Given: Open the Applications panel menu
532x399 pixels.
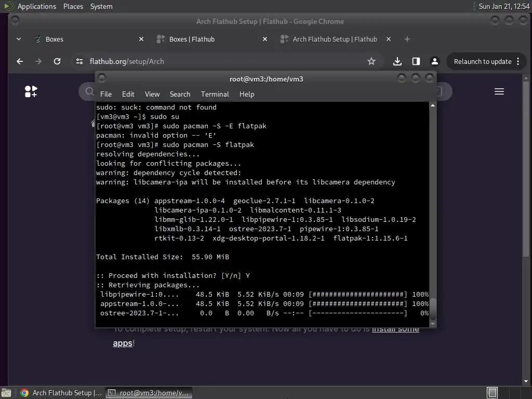Looking at the screenshot, I should (37, 6).
